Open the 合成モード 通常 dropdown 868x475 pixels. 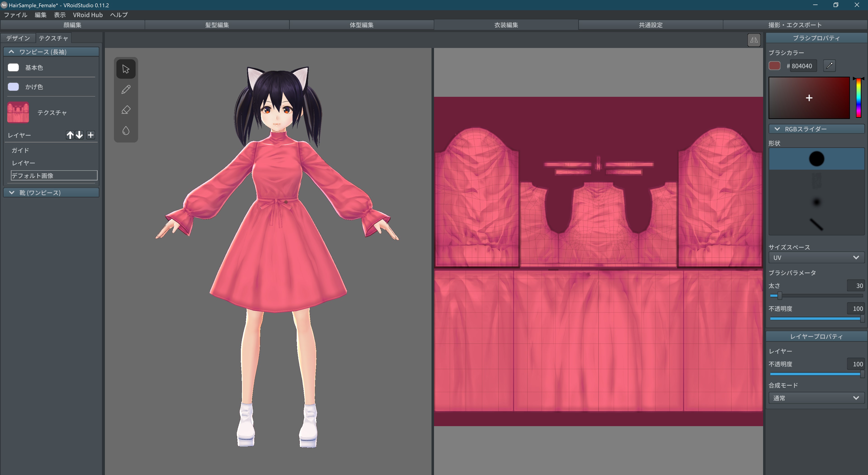[816, 398]
